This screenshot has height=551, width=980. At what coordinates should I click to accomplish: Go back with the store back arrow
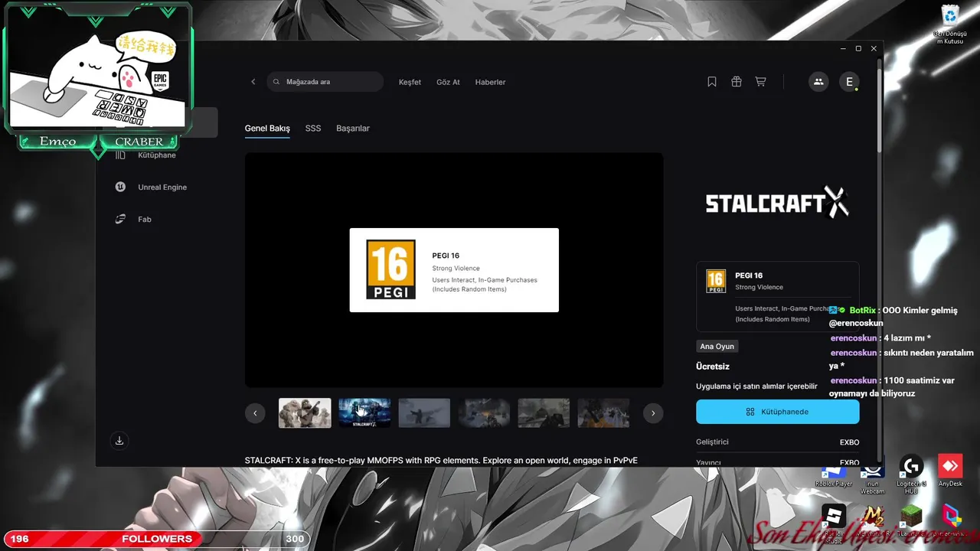(x=253, y=82)
